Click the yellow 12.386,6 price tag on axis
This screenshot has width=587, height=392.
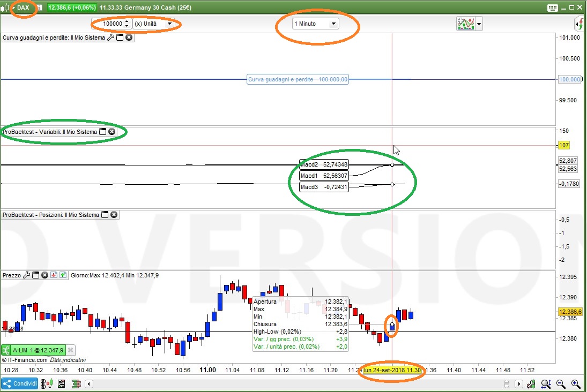570,312
